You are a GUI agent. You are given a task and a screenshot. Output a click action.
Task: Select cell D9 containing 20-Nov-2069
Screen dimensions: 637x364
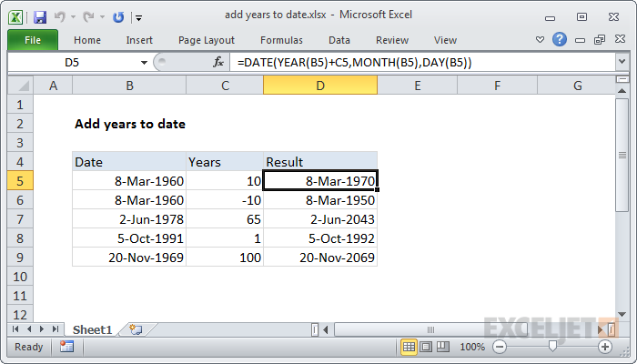(x=320, y=258)
